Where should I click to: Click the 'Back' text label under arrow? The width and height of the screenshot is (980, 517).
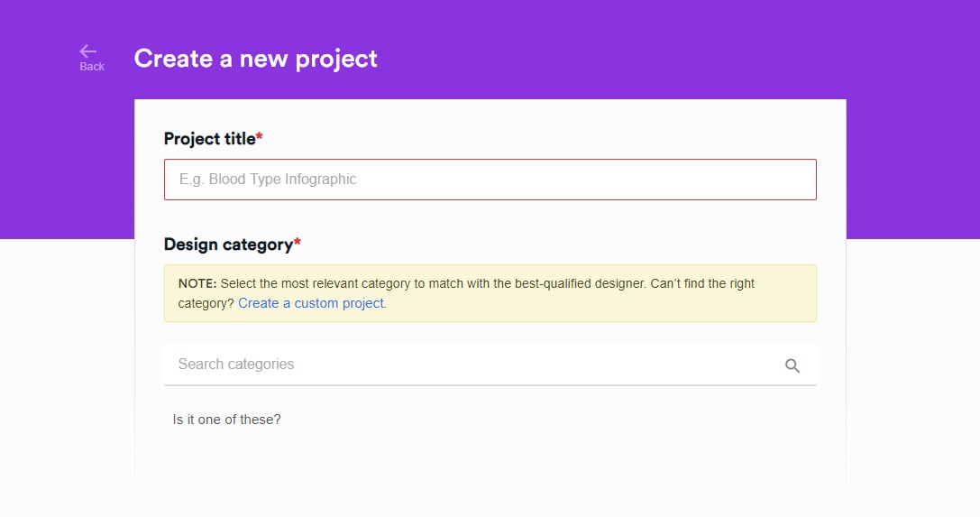coord(92,67)
